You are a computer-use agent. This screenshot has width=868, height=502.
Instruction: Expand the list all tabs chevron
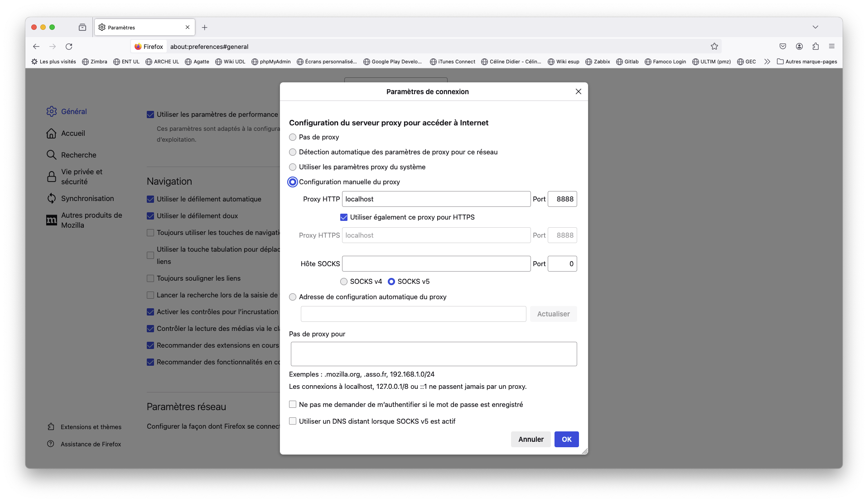pos(815,27)
